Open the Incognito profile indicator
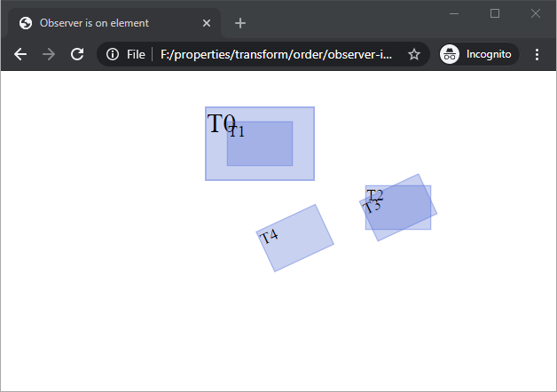Screen dimensions: 557x392 point(479,54)
